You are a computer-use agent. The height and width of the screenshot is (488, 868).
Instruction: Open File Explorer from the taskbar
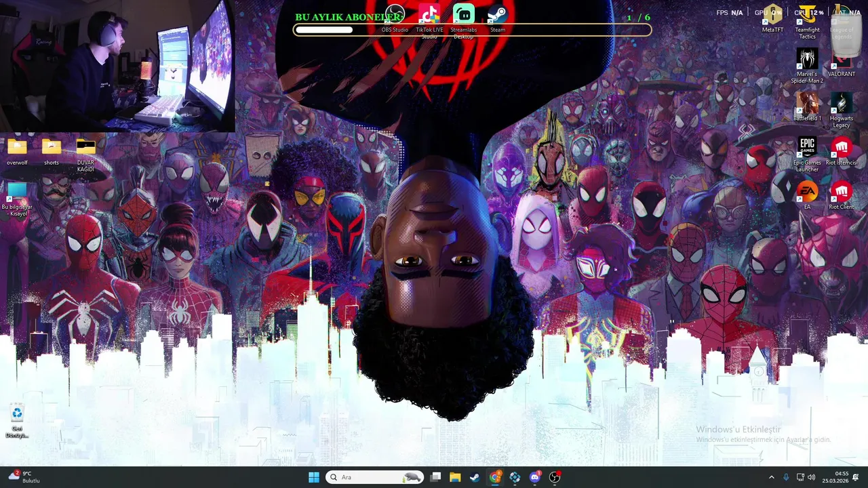coord(455,477)
